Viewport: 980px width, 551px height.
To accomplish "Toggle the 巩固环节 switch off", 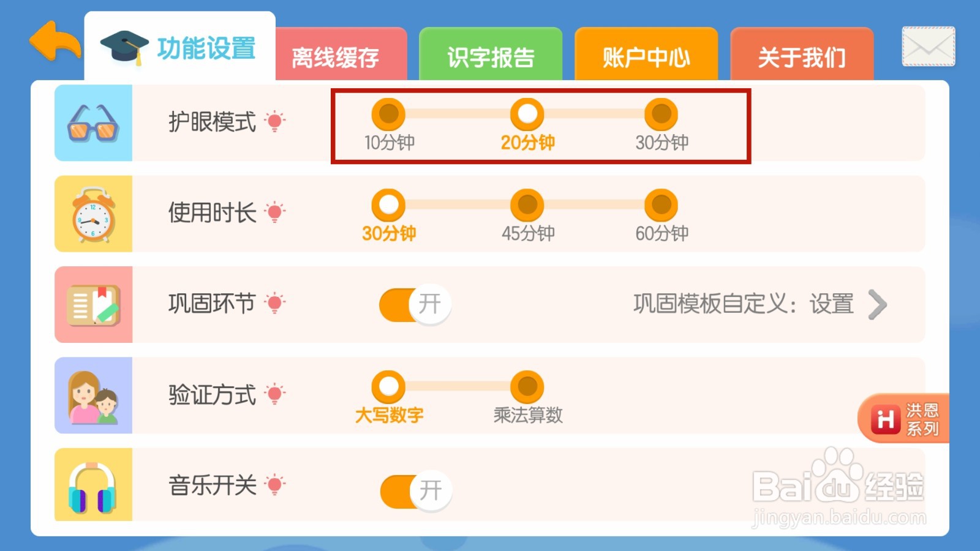I will (415, 304).
